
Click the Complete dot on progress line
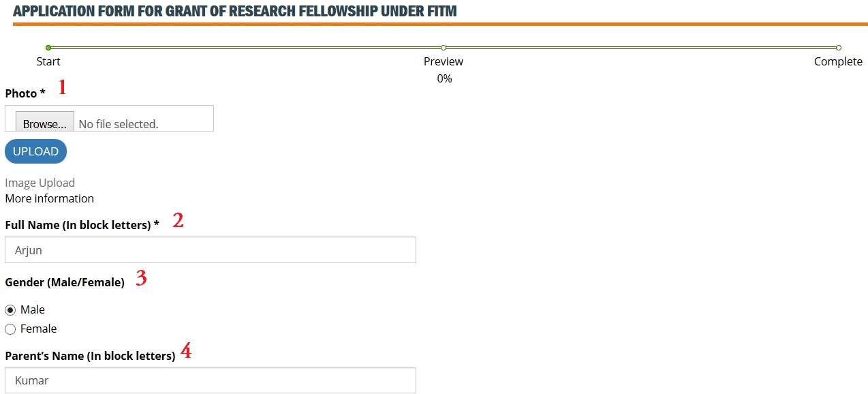tap(839, 48)
